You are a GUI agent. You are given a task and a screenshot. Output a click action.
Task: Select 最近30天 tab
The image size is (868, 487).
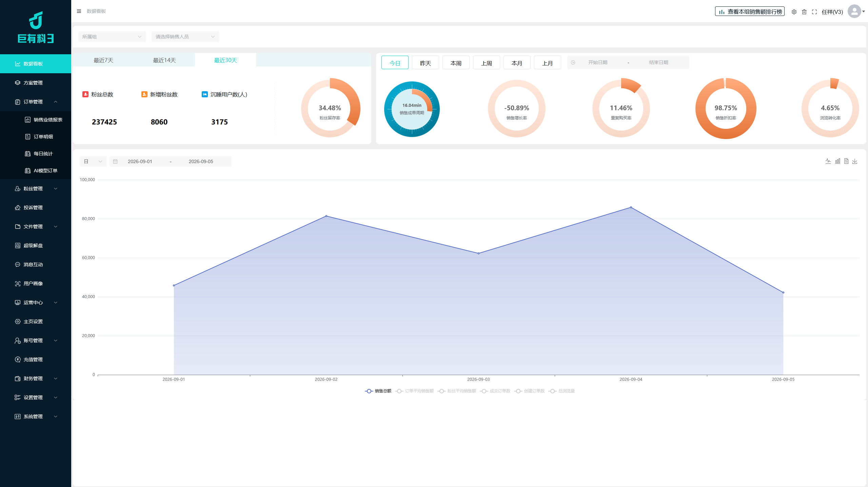225,60
